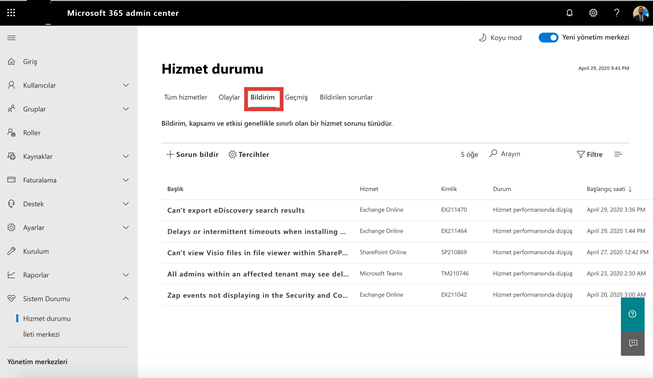Screen dimensions: 653x378
Task: Expand the Kullanıcılar menu chevron
Action: point(126,85)
